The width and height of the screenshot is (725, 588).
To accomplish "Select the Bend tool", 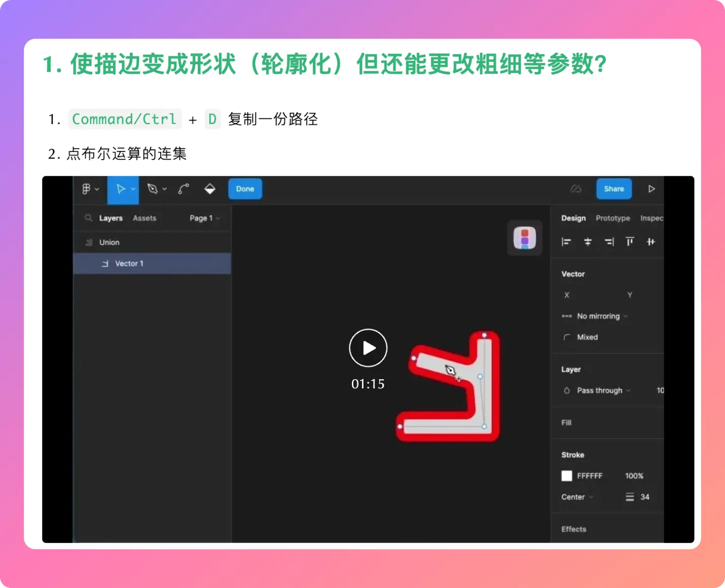I will 184,189.
